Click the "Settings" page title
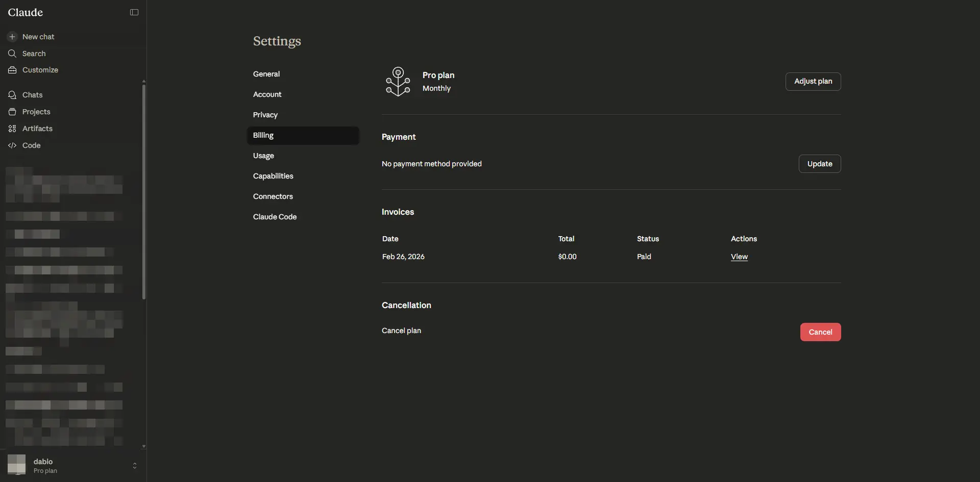 click(277, 41)
